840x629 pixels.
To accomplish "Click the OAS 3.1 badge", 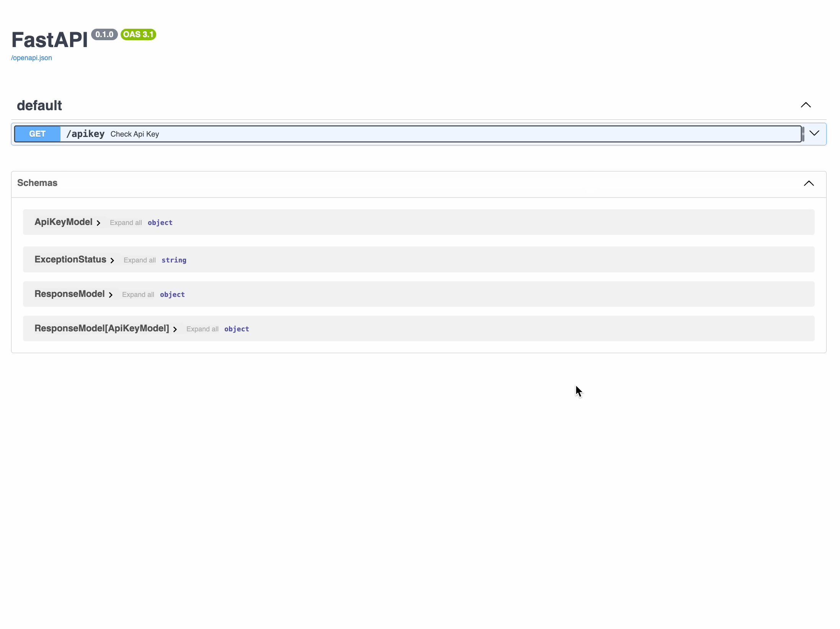I will 138,34.
